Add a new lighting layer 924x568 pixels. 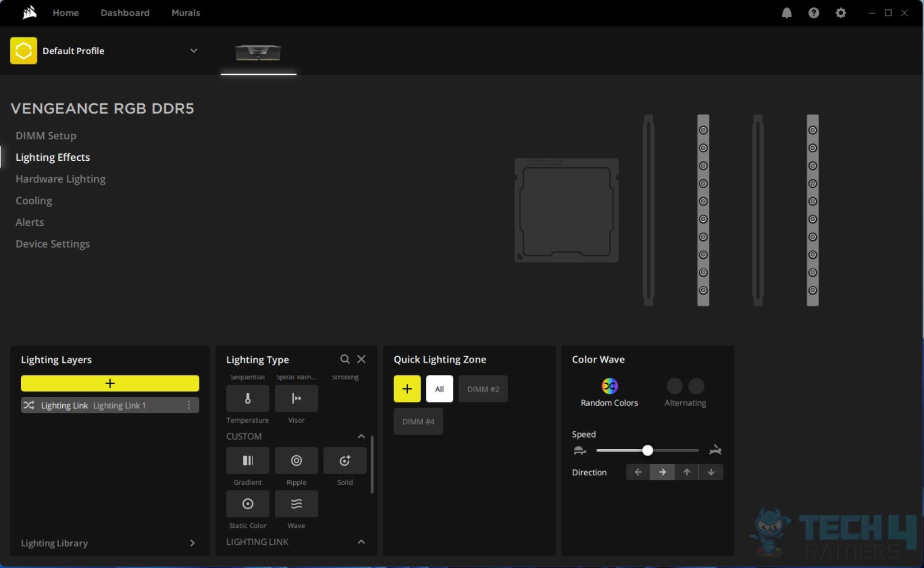(110, 383)
